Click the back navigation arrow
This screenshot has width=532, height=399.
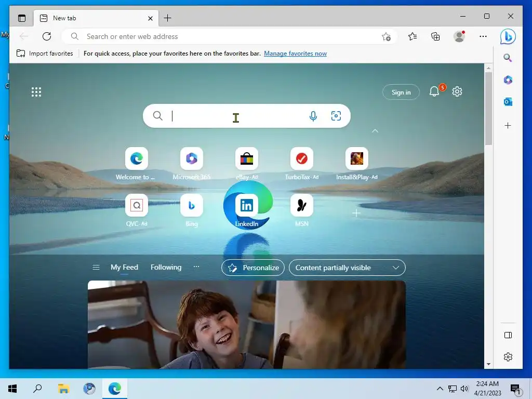(x=24, y=36)
